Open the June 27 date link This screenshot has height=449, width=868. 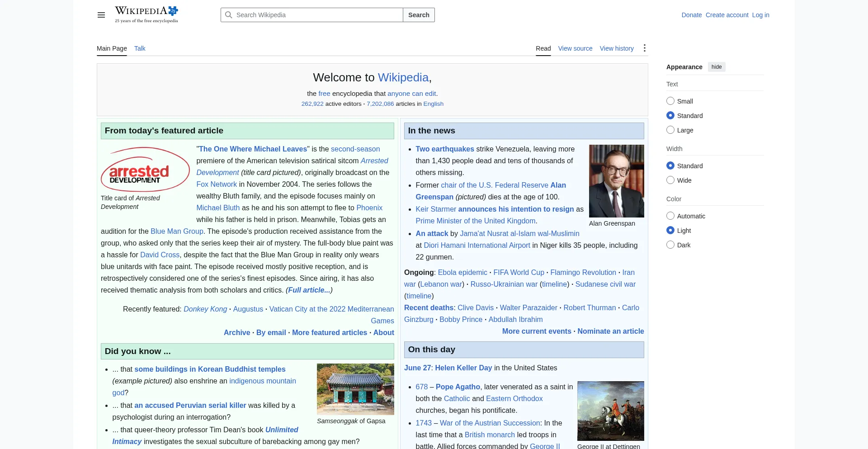point(418,368)
